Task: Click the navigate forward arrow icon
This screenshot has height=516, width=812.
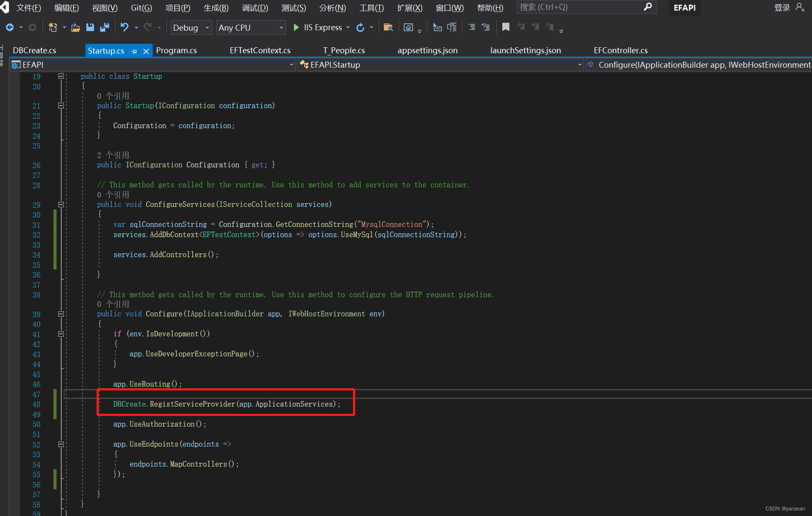Action: pos(32,28)
